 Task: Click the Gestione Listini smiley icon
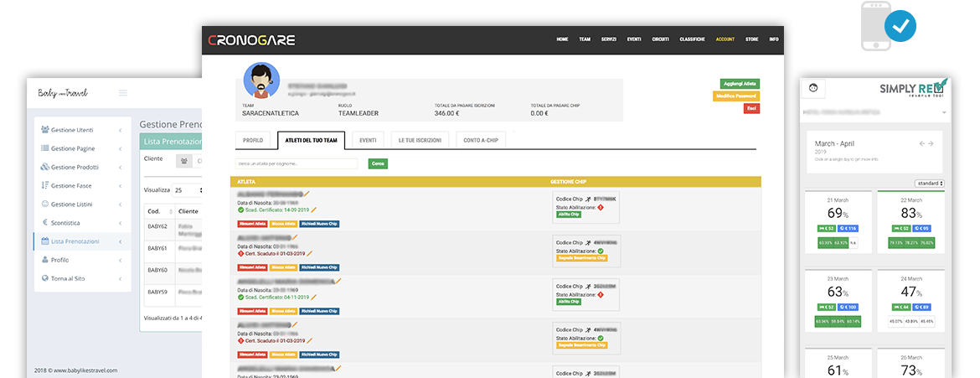(45, 204)
